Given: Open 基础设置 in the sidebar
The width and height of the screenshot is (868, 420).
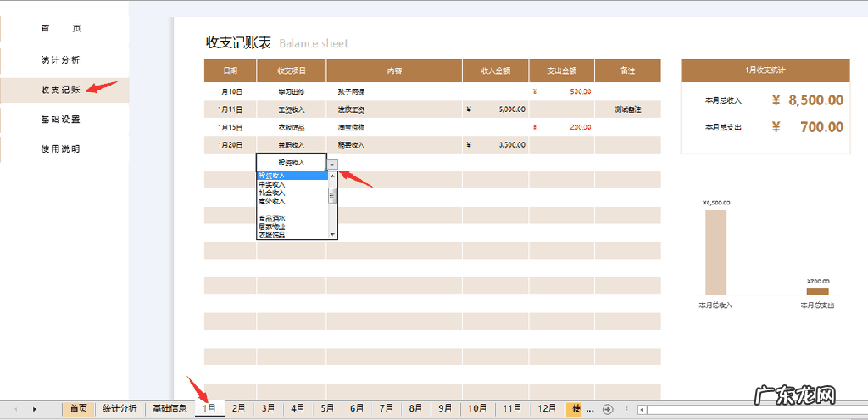Looking at the screenshot, I should [x=61, y=120].
